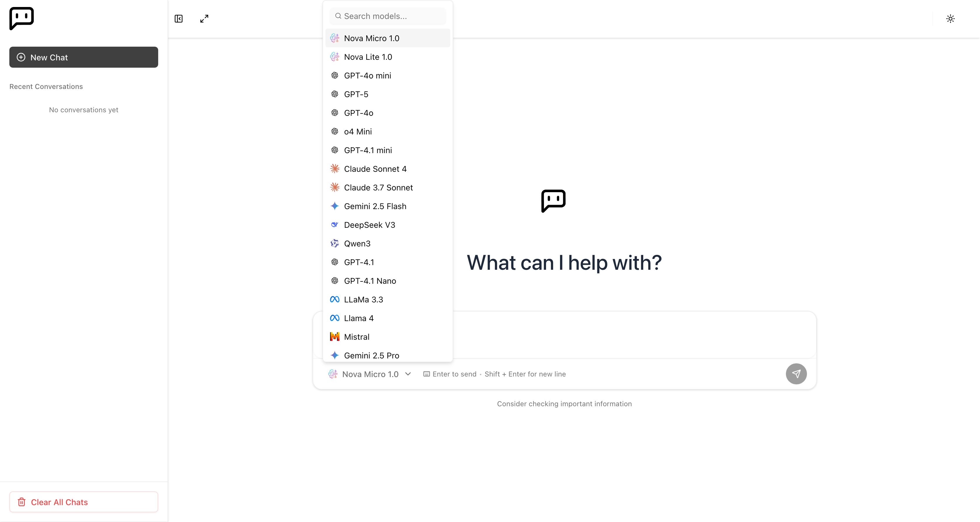980x522 pixels.
Task: Click the OpenAI icon beside GPT-4o mini
Action: click(x=335, y=75)
